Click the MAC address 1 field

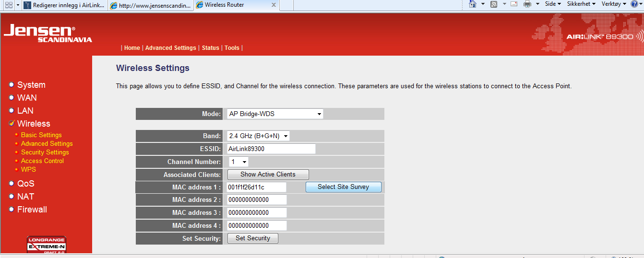pyautogui.click(x=256, y=187)
